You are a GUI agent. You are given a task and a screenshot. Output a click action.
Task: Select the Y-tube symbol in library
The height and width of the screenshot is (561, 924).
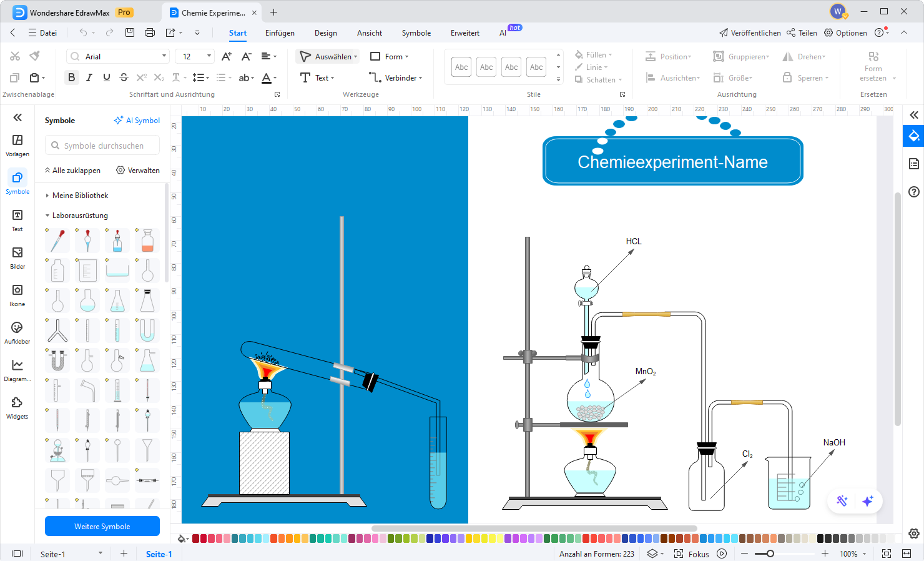57,330
